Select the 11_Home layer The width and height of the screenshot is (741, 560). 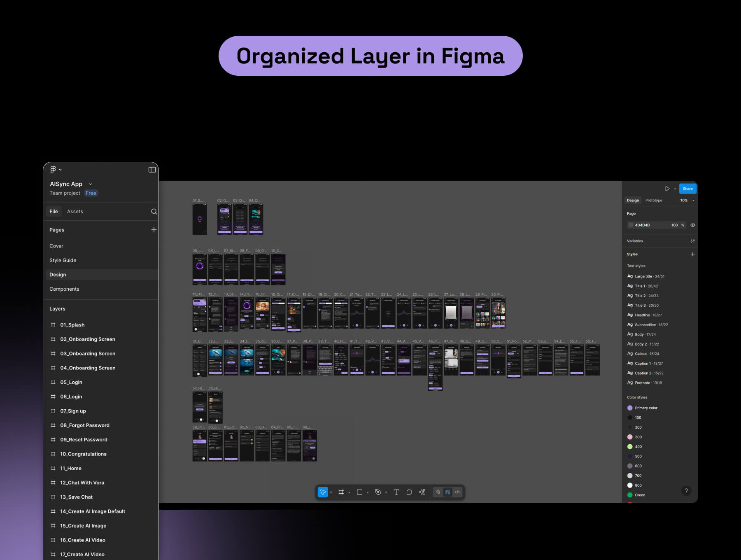tap(71, 468)
